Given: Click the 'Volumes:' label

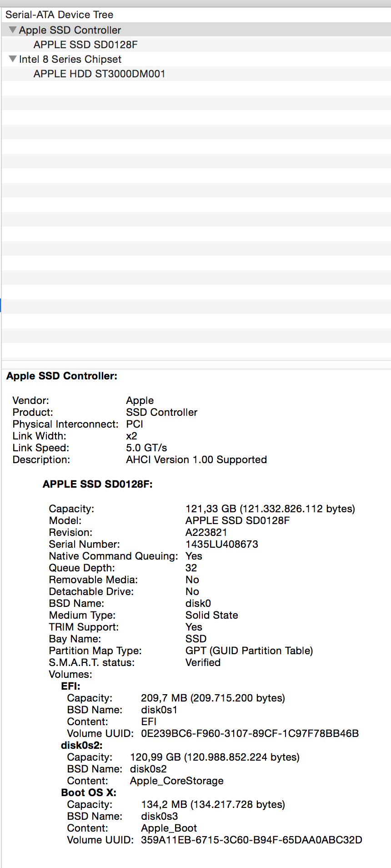Looking at the screenshot, I should 70,675.
